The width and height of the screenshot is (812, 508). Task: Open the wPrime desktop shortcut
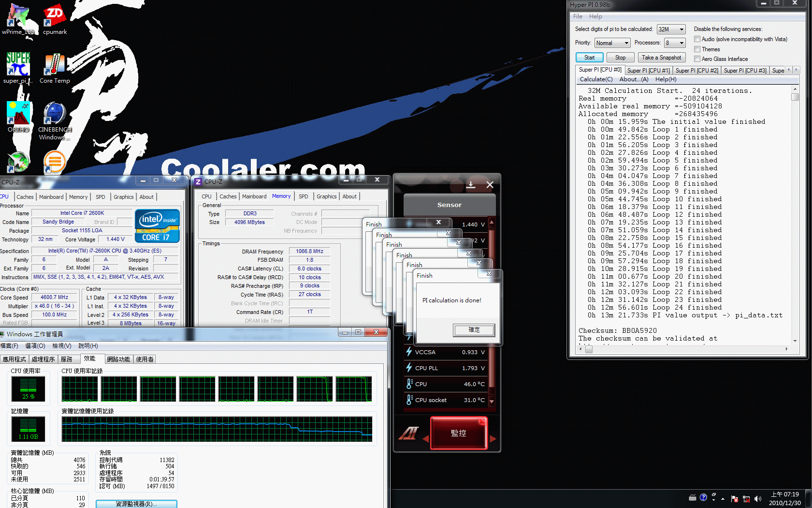(x=18, y=19)
